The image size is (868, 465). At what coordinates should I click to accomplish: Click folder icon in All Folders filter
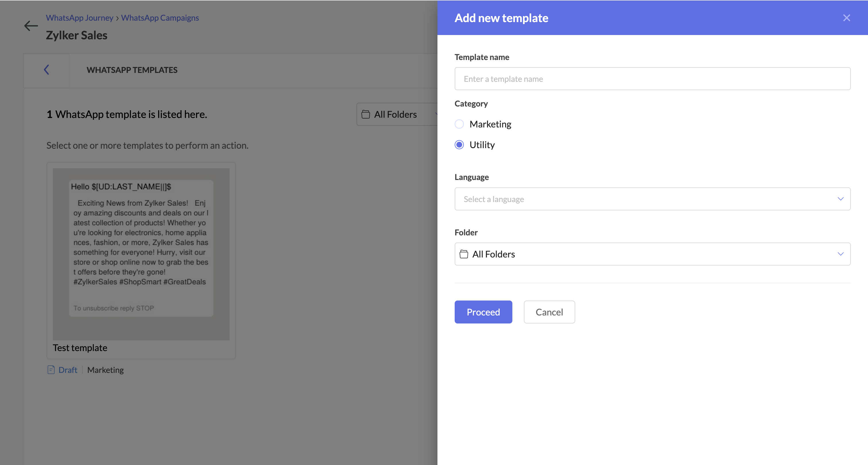tap(366, 115)
